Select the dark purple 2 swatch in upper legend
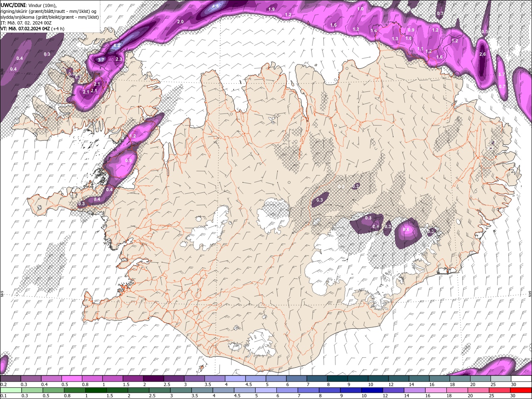This screenshot has width=532, height=399. (153, 379)
